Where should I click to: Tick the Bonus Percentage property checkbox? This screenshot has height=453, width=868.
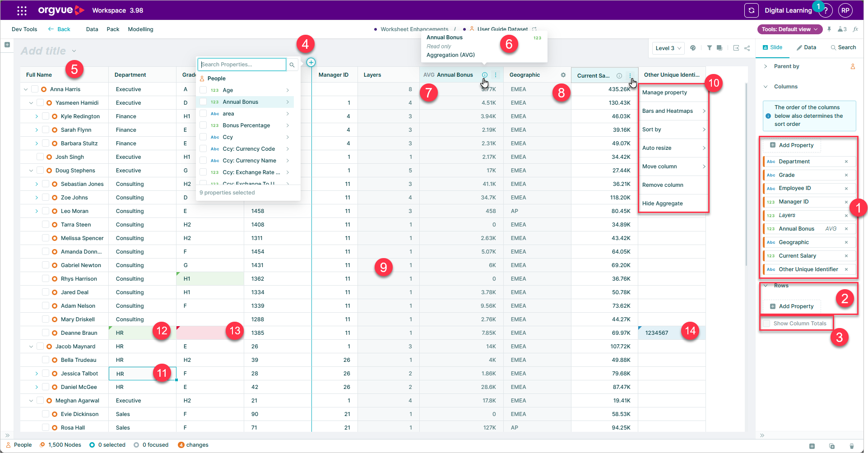pyautogui.click(x=203, y=125)
